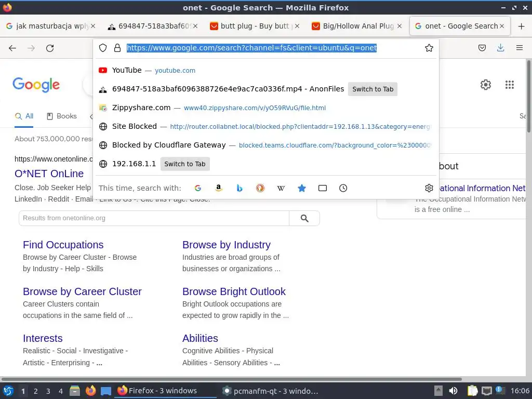
Task: Search this time with Google
Action: click(198, 188)
